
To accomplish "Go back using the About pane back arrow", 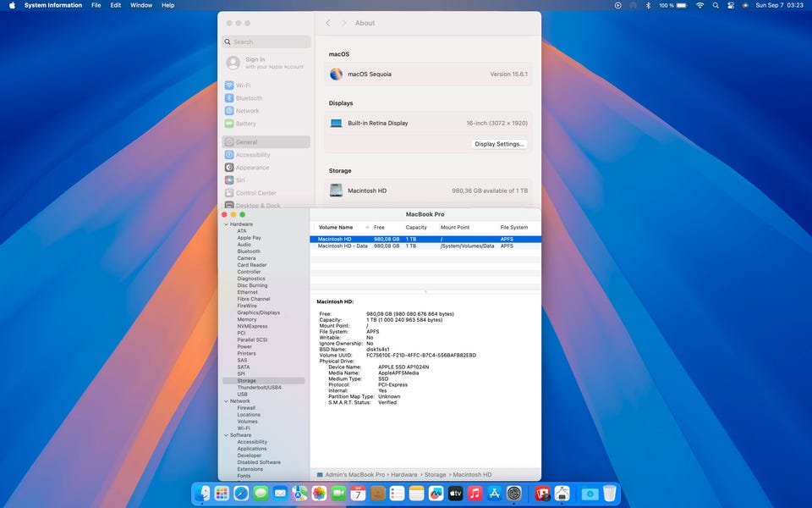I will (328, 23).
